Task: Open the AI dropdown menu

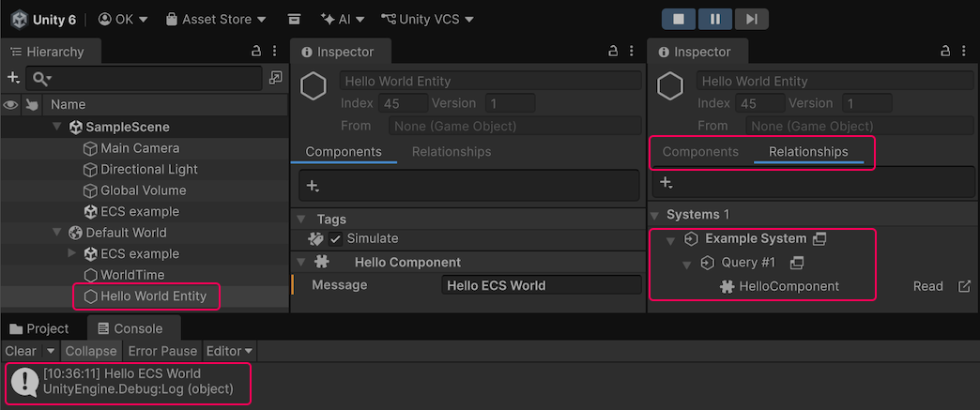Action: pyautogui.click(x=342, y=20)
